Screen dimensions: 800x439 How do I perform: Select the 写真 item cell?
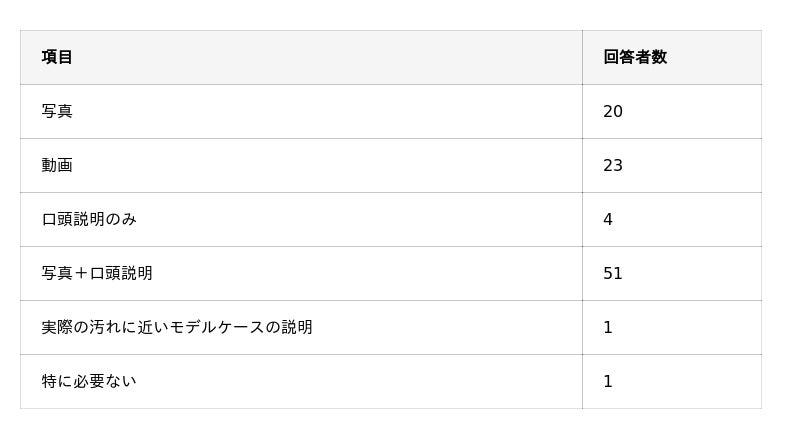(57, 111)
